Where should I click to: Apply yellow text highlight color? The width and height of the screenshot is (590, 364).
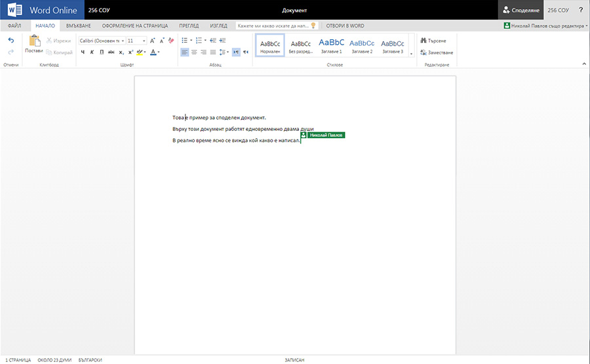point(139,52)
